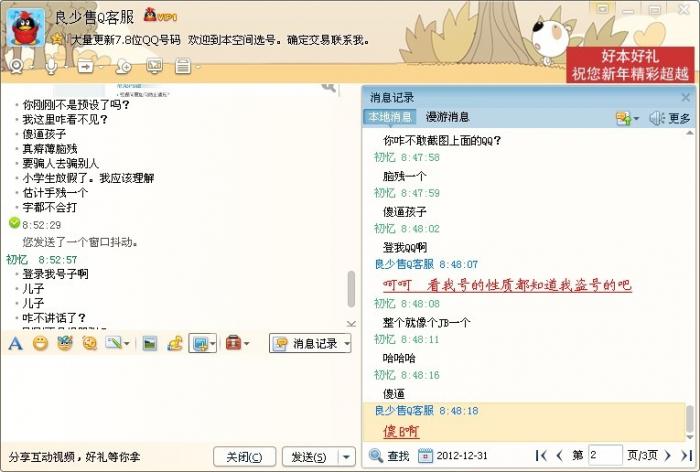Click the text '您发送了一个窗口抖动。'
This screenshot has width=700, height=472.
click(x=80, y=242)
